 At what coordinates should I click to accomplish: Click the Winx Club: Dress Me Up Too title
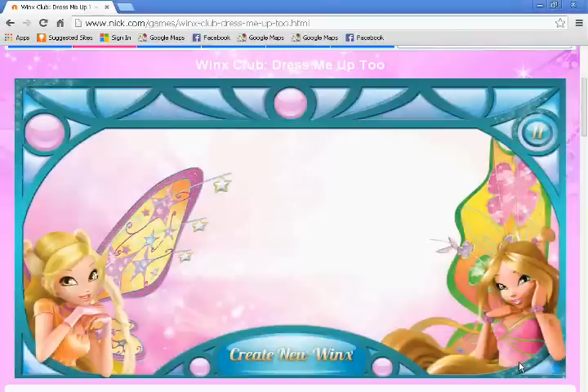tap(290, 65)
